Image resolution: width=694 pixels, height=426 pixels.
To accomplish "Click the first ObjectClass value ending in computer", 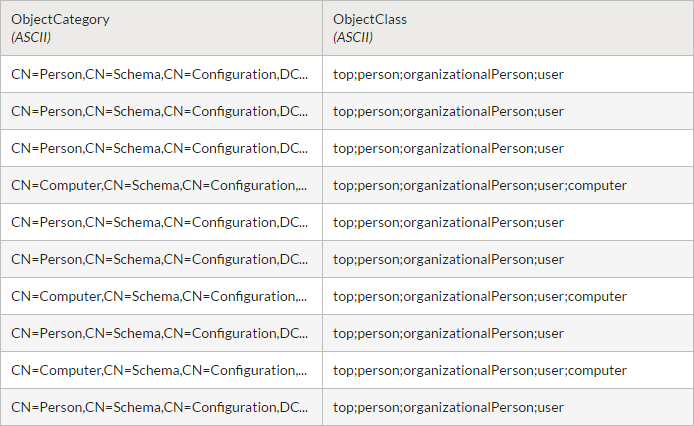I will coord(479,185).
